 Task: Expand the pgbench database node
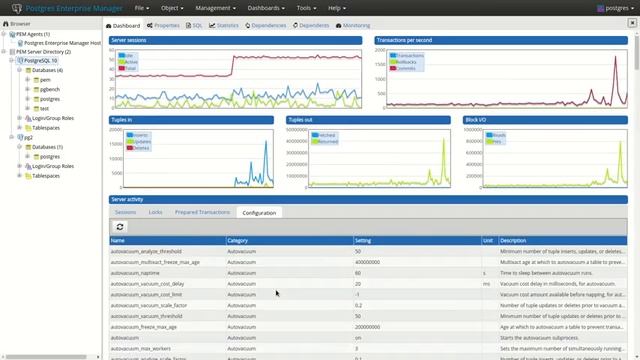tap(27, 89)
